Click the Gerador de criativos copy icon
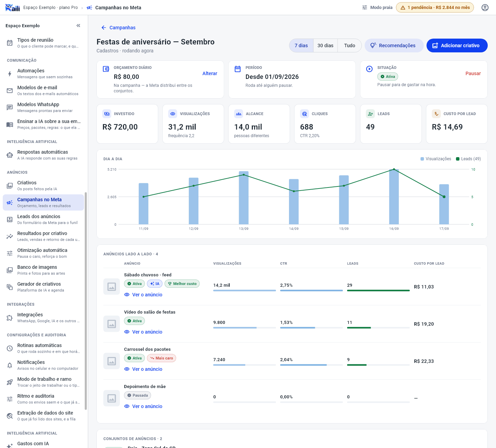The image size is (496, 448). point(10,287)
